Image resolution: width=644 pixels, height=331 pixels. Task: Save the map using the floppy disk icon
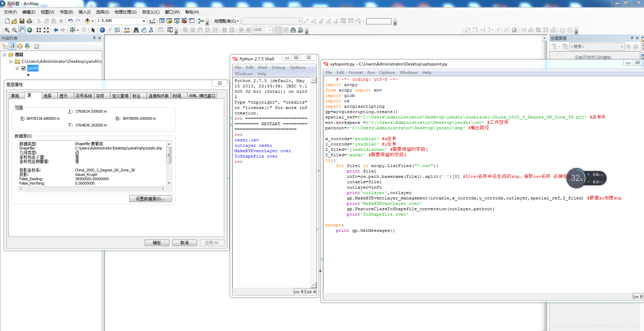(x=22, y=21)
